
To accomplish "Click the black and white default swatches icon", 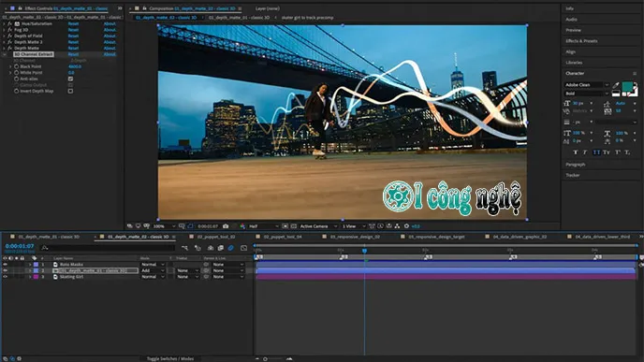I will click(616, 94).
